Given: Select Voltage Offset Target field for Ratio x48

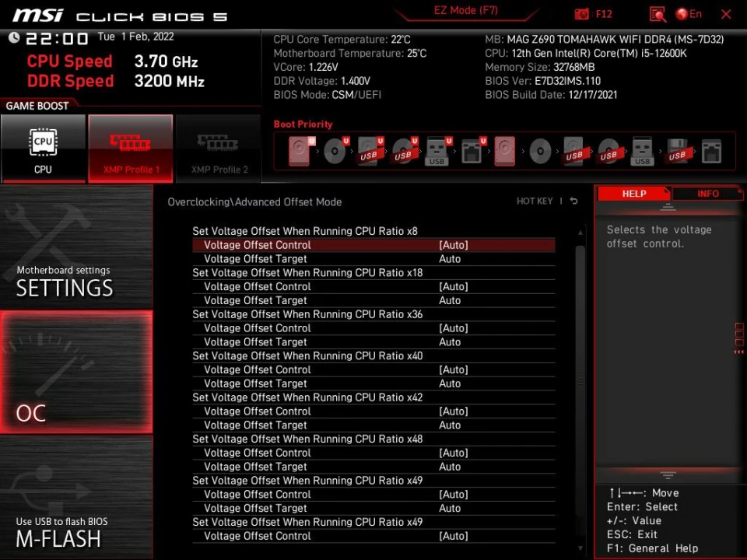Looking at the screenshot, I should tap(373, 467).
